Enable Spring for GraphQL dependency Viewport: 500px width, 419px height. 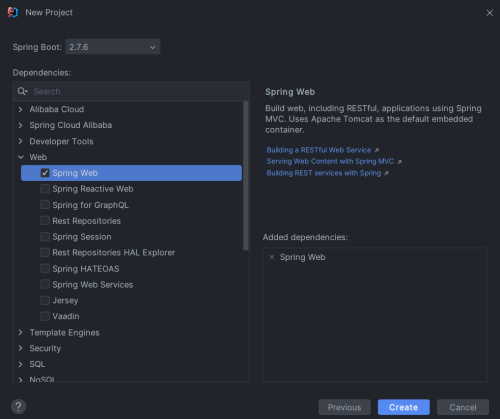pyautogui.click(x=45, y=205)
